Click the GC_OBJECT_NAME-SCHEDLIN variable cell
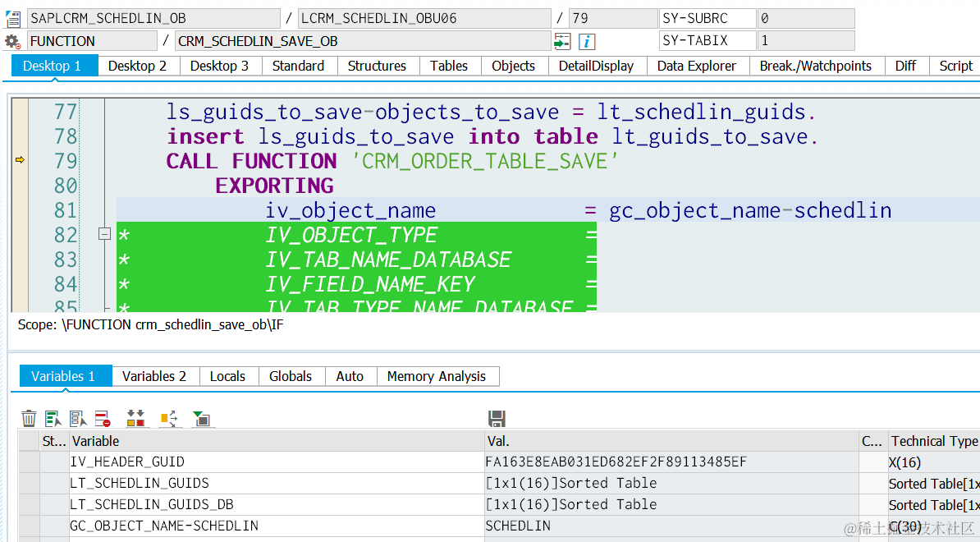The image size is (980, 542). click(277, 526)
